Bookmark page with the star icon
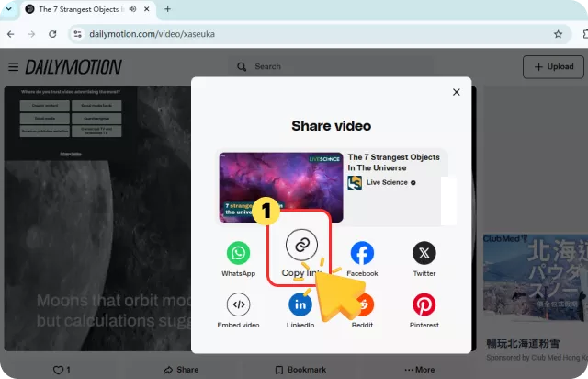This screenshot has width=588, height=379. point(558,34)
